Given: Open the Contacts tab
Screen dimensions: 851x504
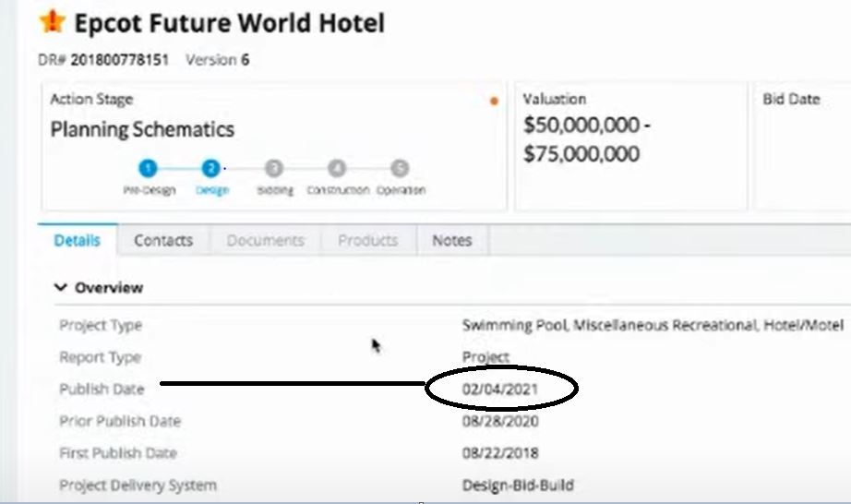Looking at the screenshot, I should click(x=163, y=240).
